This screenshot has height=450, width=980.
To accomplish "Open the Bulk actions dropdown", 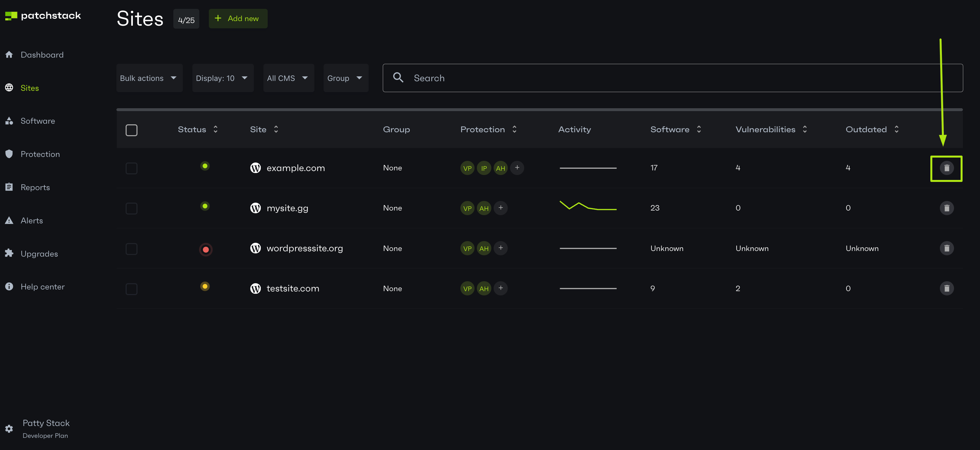I will 149,78.
